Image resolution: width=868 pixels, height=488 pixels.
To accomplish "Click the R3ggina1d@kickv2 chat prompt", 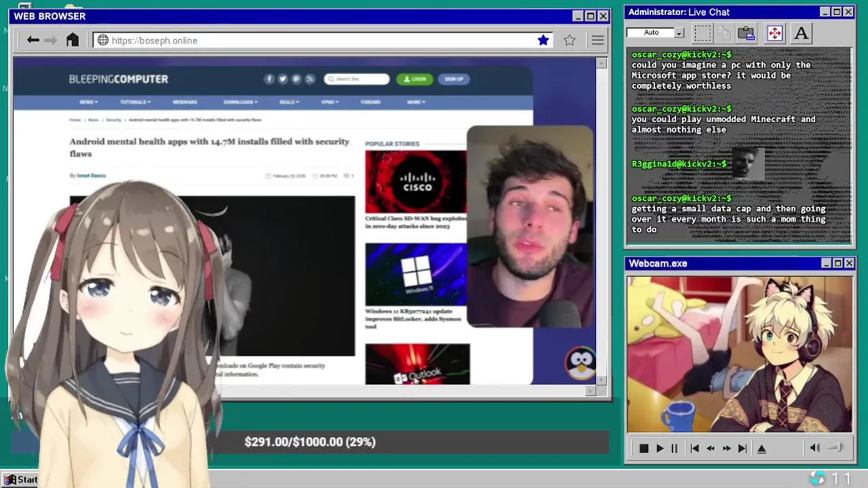I will point(679,164).
